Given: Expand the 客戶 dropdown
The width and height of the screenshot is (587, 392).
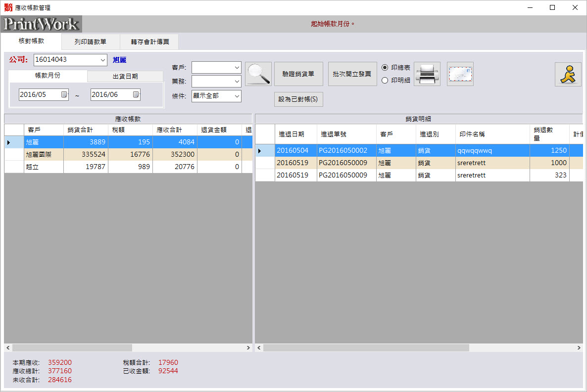Looking at the screenshot, I should (x=237, y=68).
